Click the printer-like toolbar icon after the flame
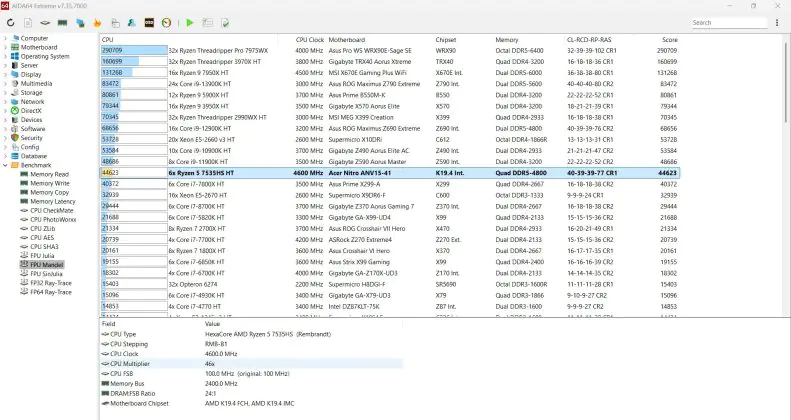 [115, 23]
